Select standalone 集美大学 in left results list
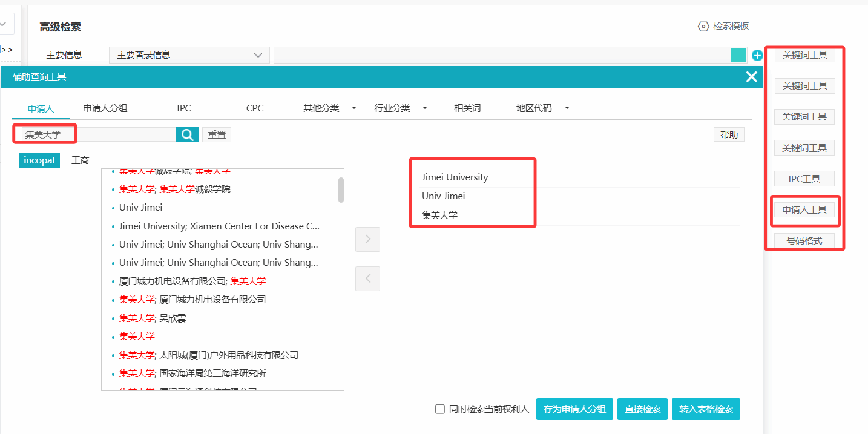 (x=137, y=336)
